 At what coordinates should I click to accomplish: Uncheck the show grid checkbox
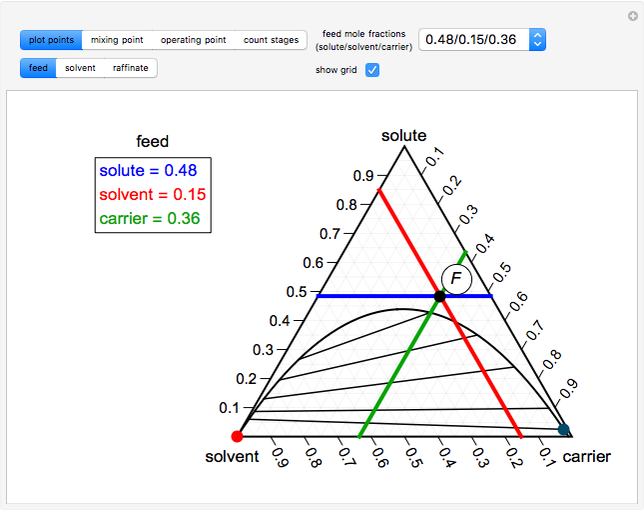click(x=372, y=70)
